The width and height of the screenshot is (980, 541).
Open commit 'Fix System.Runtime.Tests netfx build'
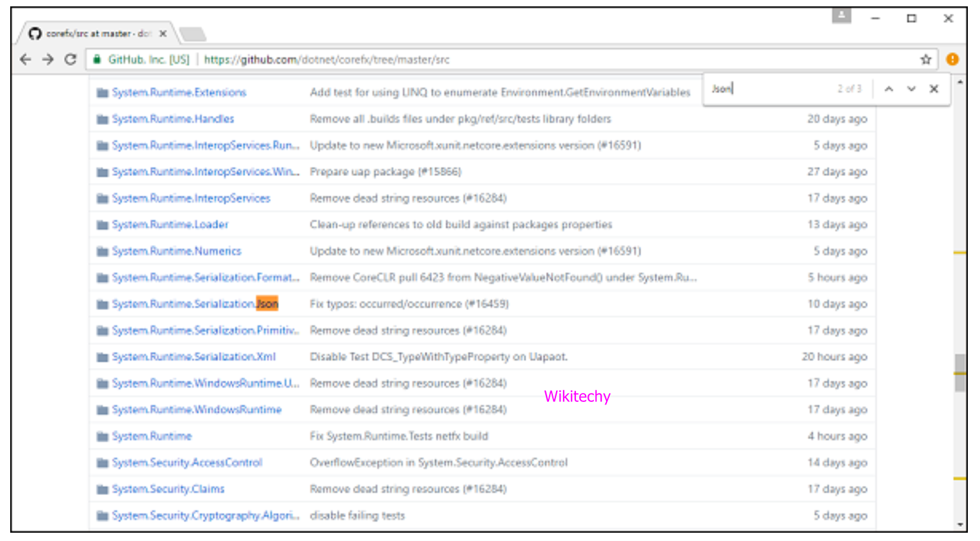399,436
